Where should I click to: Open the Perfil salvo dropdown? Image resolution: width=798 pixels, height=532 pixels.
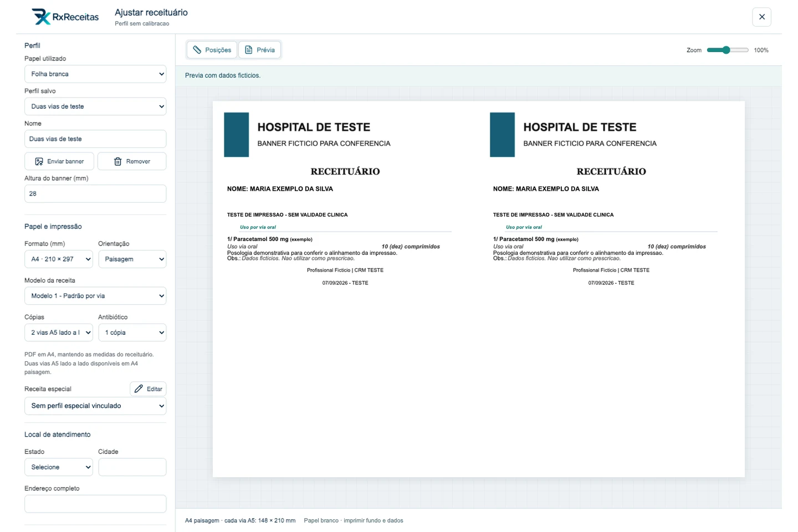point(95,106)
